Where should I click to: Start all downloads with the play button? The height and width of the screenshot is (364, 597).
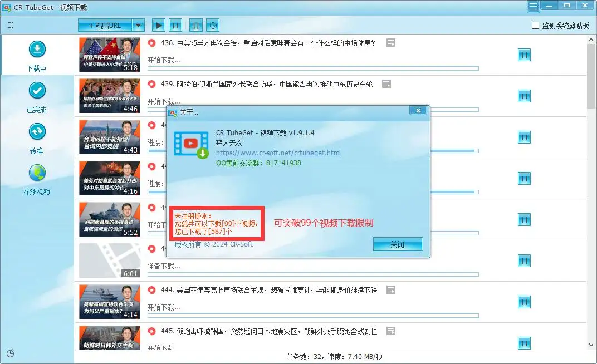tap(158, 26)
